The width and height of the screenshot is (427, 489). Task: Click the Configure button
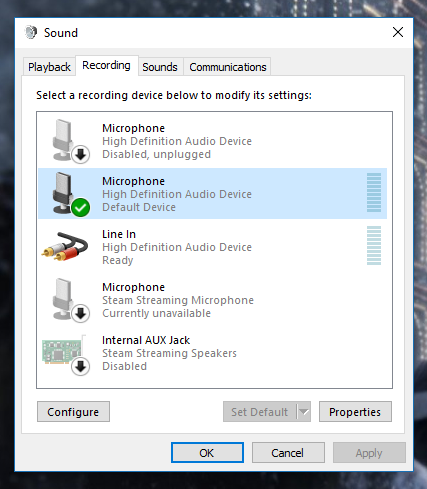[x=73, y=412]
